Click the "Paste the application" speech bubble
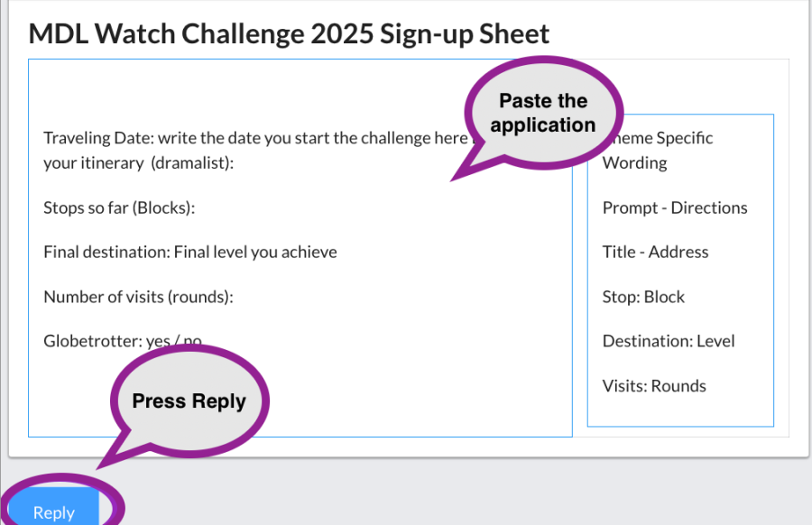812x525 pixels. click(x=543, y=114)
